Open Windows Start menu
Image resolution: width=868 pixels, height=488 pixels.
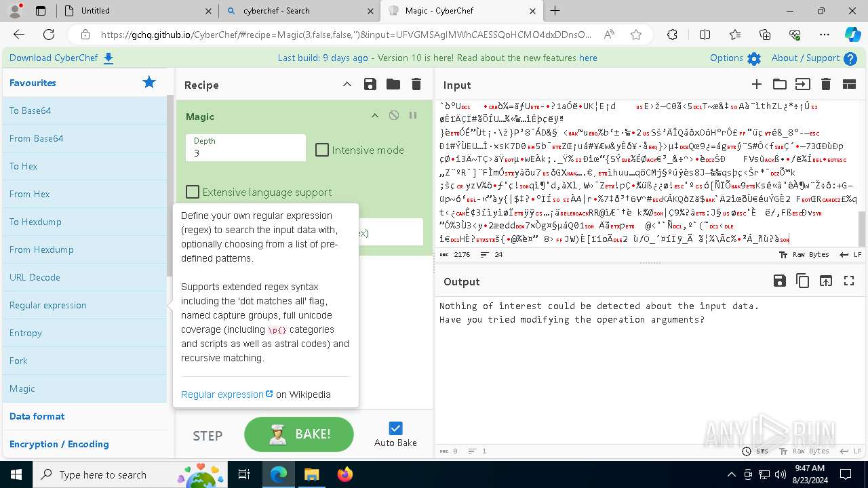(16, 474)
